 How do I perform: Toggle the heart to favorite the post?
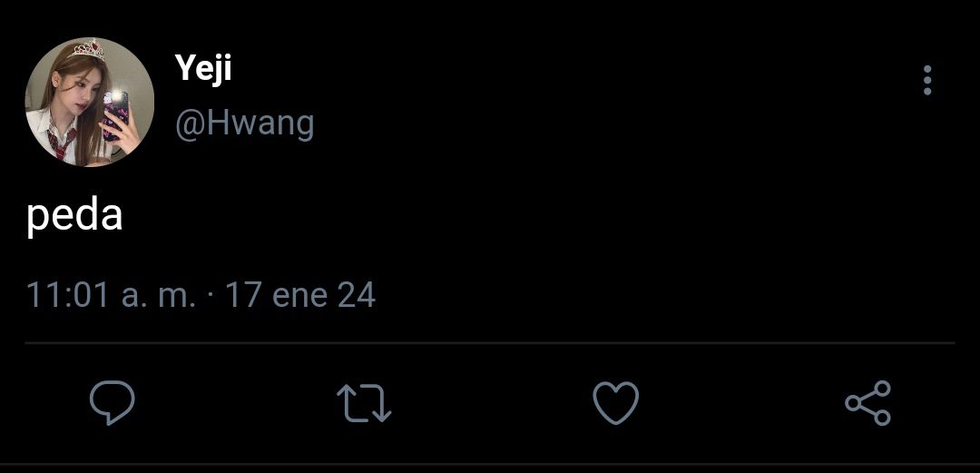pos(615,403)
